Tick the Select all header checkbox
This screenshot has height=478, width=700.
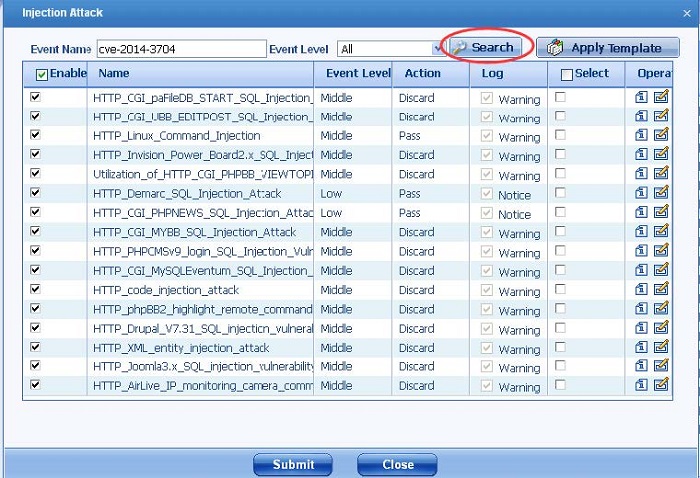click(567, 75)
